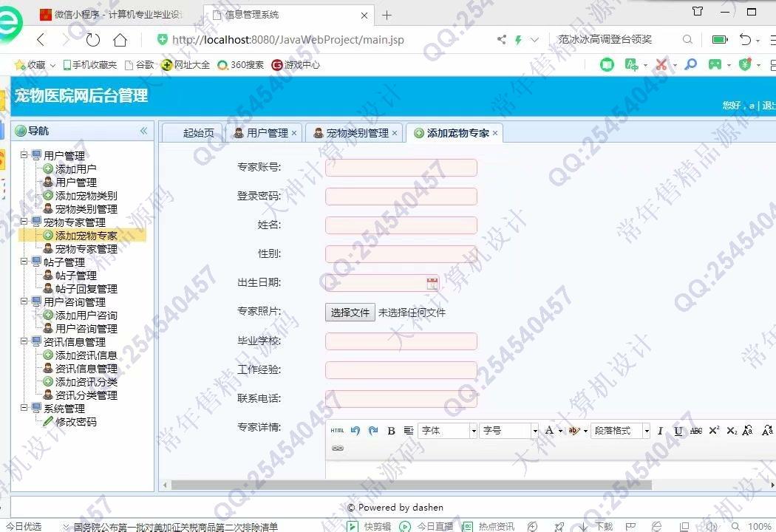
Task: Open the 字体 font dropdown
Action: 448,431
